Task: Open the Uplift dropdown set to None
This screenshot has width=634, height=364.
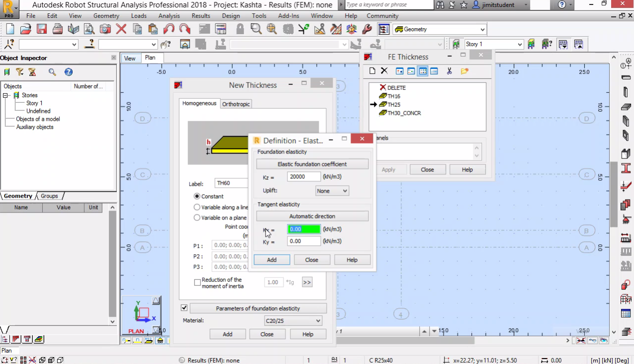Action: tap(332, 191)
